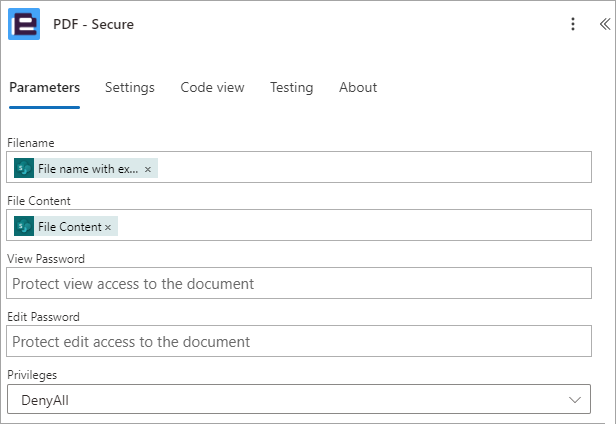Viewport: 616px width, 424px height.
Task: Click the File name with extension token
Action: [86, 168]
